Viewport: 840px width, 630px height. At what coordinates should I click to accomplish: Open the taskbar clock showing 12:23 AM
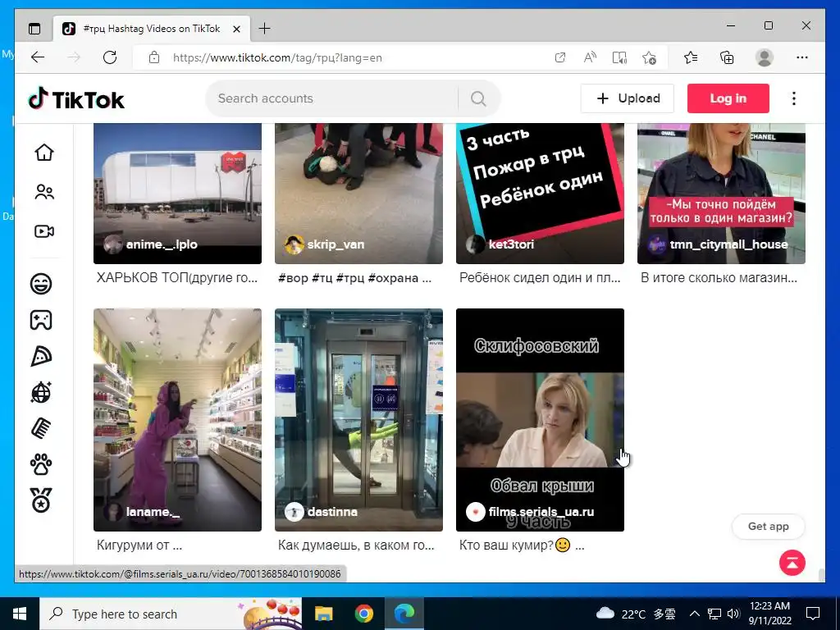(769, 614)
